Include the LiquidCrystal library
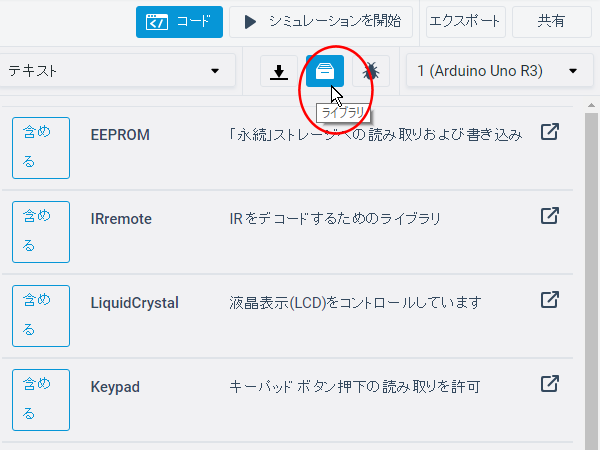 pyautogui.click(x=41, y=315)
